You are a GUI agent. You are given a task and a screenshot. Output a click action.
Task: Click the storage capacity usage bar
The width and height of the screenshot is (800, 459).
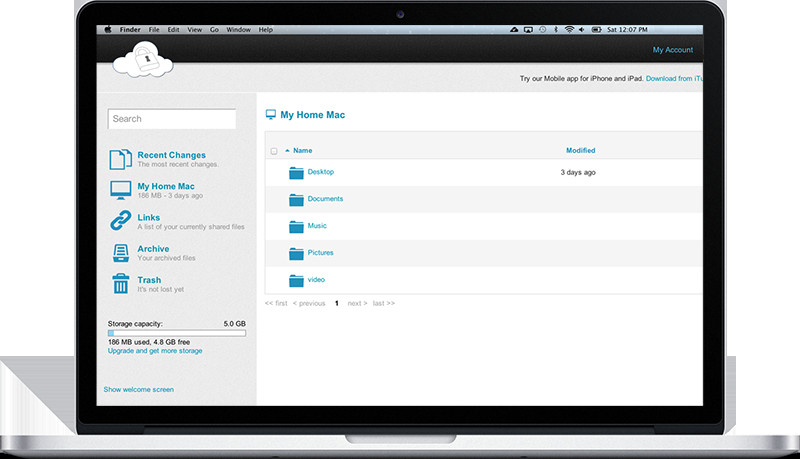[177, 333]
